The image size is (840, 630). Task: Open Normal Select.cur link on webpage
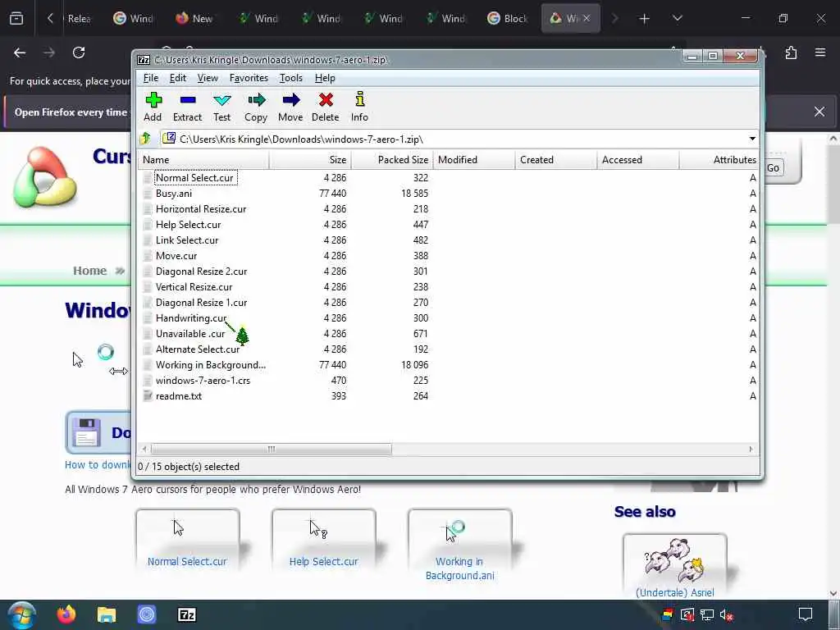tap(187, 561)
